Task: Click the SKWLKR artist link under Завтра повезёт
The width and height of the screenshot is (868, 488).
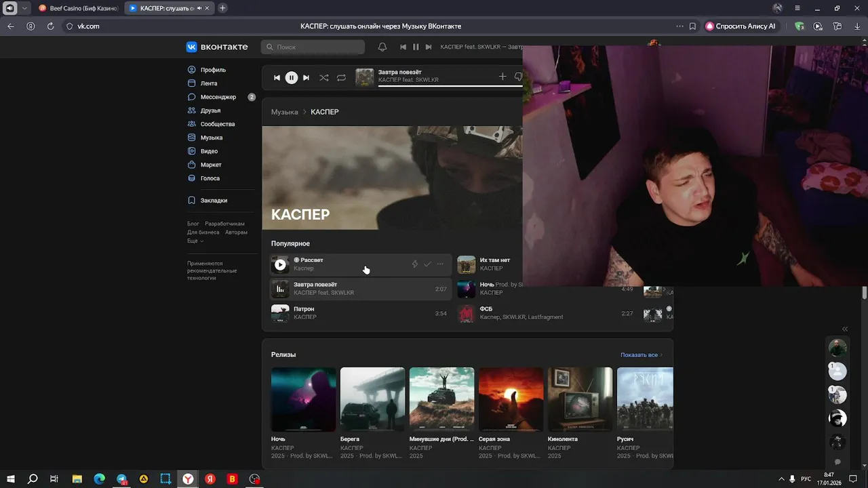Action: click(x=342, y=293)
